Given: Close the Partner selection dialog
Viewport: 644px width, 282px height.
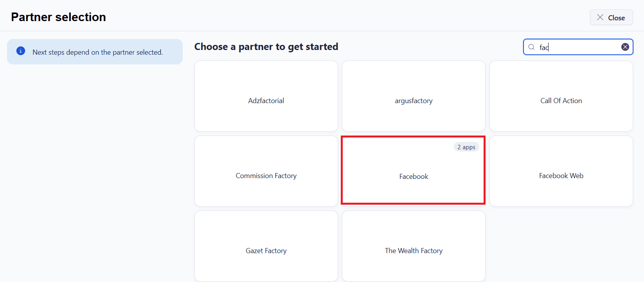Looking at the screenshot, I should pos(611,18).
